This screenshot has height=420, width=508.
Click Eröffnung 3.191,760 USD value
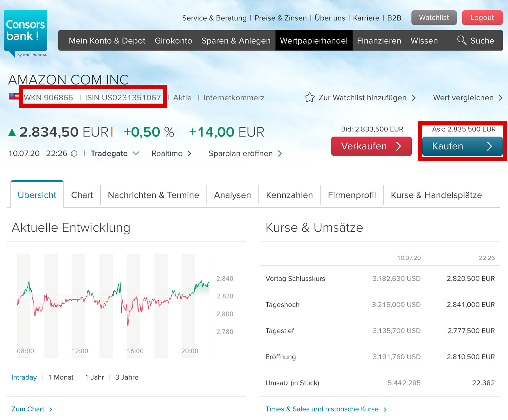pos(397,357)
